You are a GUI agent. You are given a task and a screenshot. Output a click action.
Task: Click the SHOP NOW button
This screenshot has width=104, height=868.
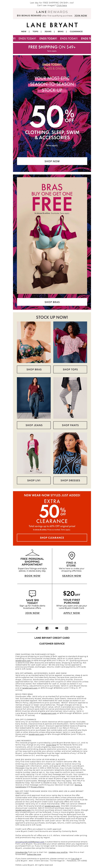point(52,161)
